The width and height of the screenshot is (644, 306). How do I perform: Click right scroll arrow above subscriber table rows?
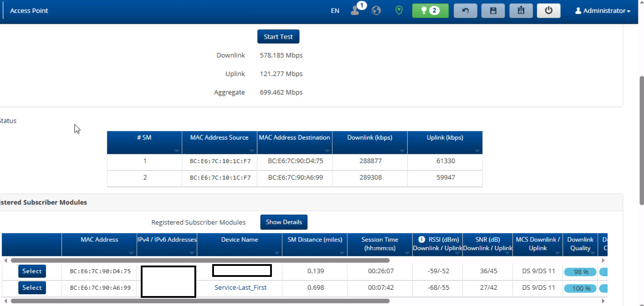point(603,261)
